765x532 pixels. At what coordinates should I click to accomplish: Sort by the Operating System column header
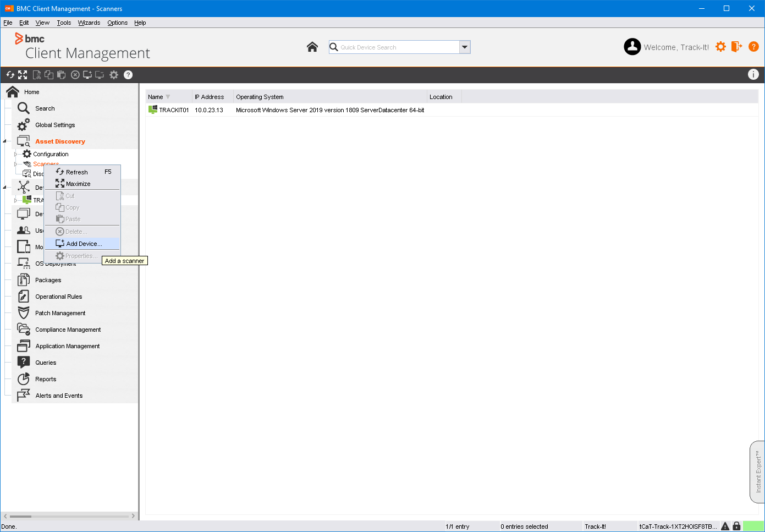[330, 97]
